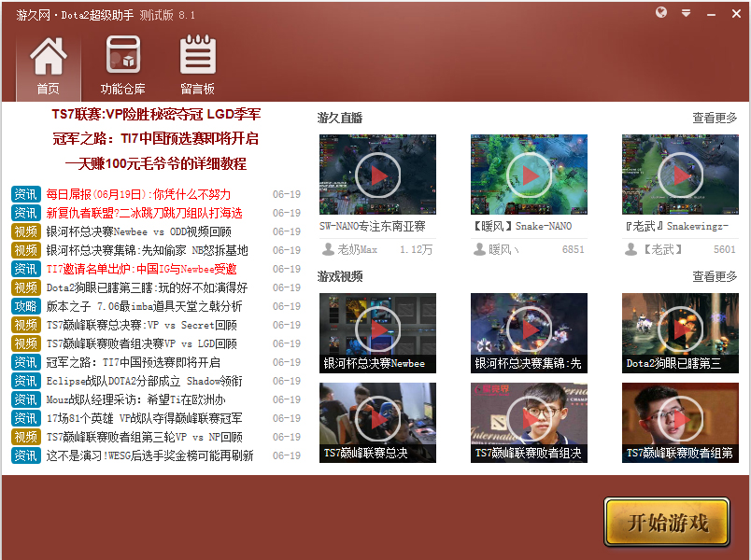Open headline 冠军之路:TI7中国预选赛即将开启
This screenshot has height=560, width=751.
(x=156, y=139)
